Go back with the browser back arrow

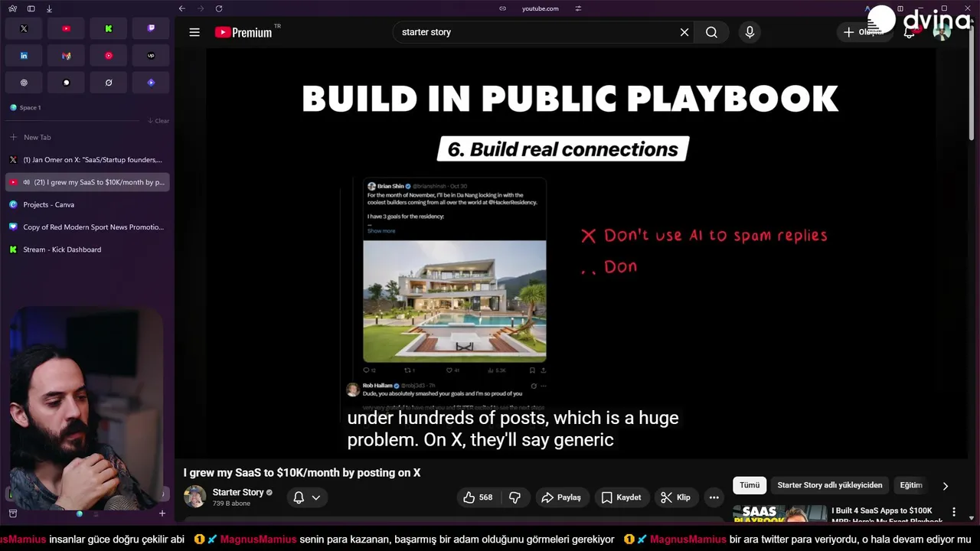pos(181,8)
